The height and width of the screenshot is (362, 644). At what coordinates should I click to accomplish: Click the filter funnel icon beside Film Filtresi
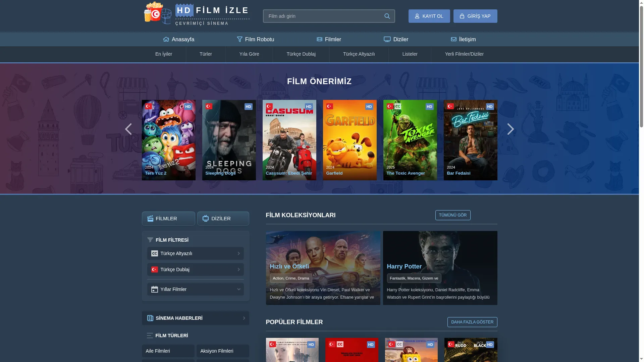click(150, 240)
